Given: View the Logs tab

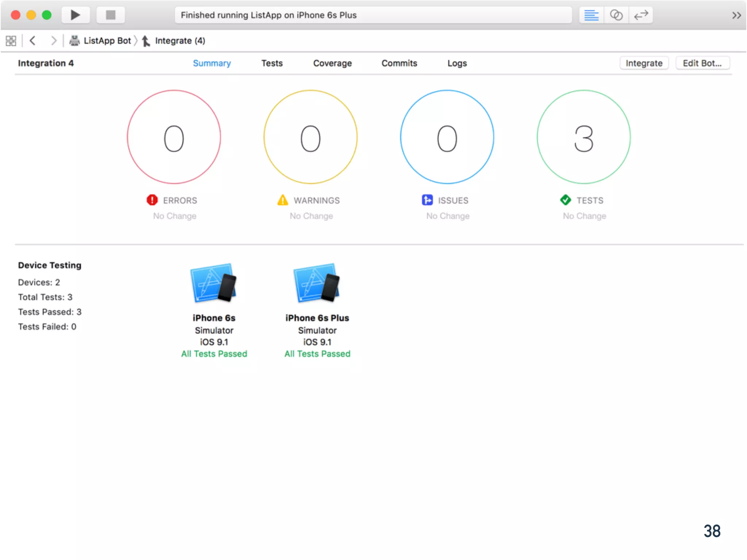Looking at the screenshot, I should (457, 63).
